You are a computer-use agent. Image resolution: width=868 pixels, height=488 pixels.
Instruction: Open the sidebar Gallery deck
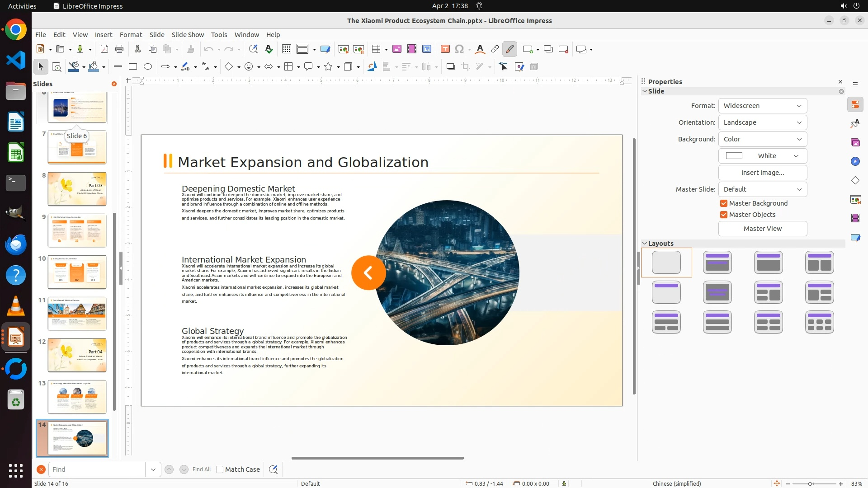tap(855, 142)
